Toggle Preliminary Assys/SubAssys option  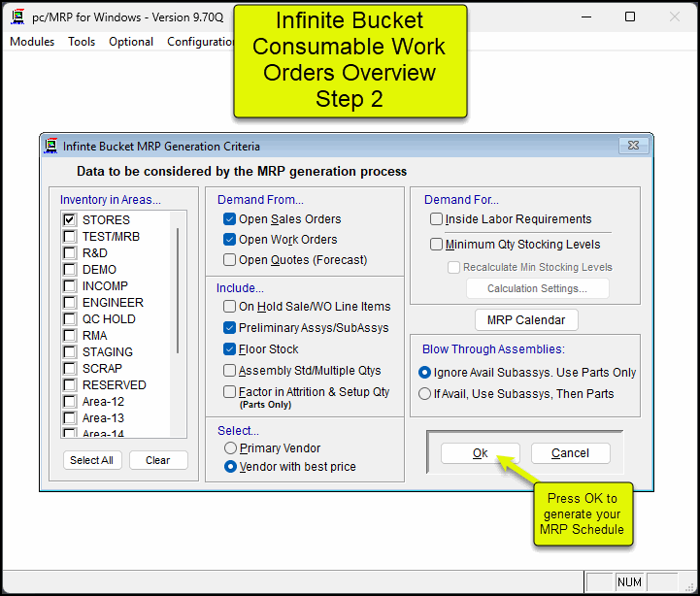click(x=229, y=328)
